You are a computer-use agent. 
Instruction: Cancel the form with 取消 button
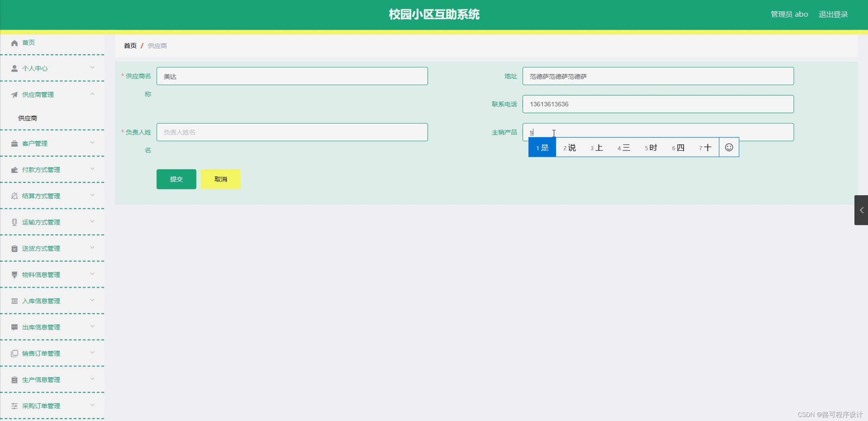click(221, 179)
